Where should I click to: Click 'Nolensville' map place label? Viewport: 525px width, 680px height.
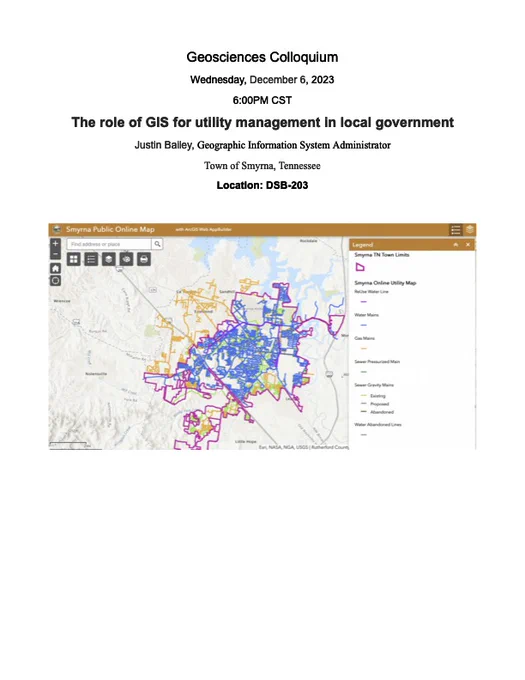pyautogui.click(x=96, y=373)
